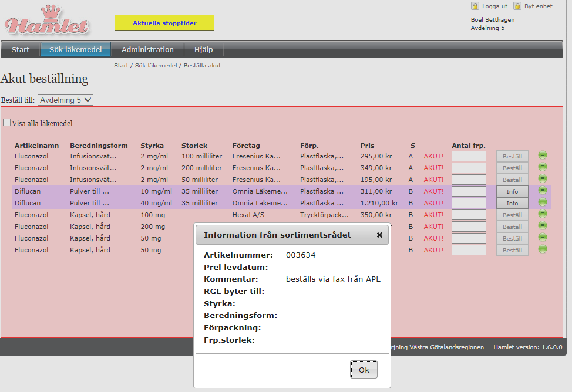
Task: Click the Aktuella stopptider button
Action: pyautogui.click(x=164, y=23)
